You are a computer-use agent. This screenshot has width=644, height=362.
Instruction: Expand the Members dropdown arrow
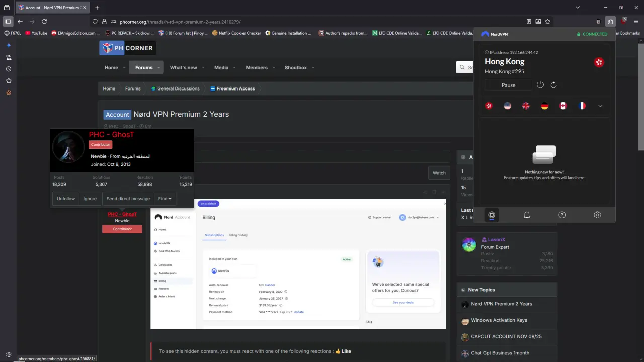tap(273, 68)
